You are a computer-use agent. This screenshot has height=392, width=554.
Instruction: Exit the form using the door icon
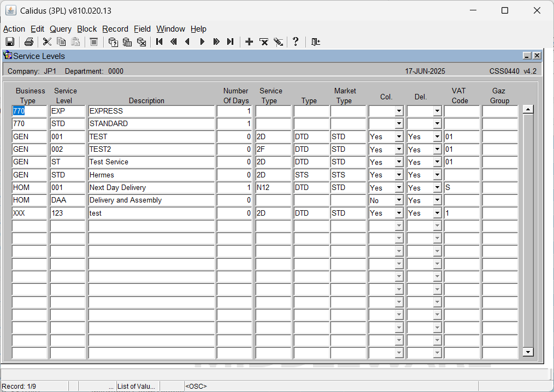point(315,41)
